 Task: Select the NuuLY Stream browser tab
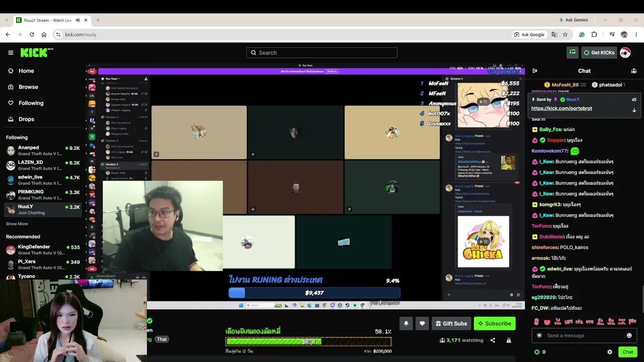click(x=52, y=20)
